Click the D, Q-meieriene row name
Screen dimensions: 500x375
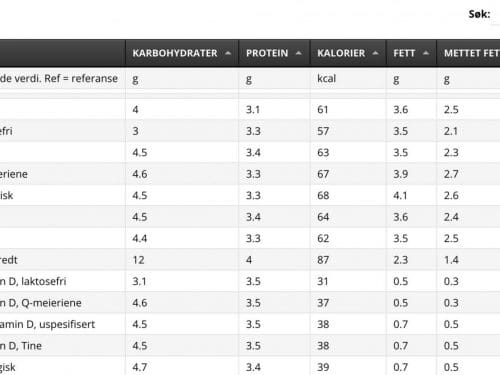tap(41, 303)
